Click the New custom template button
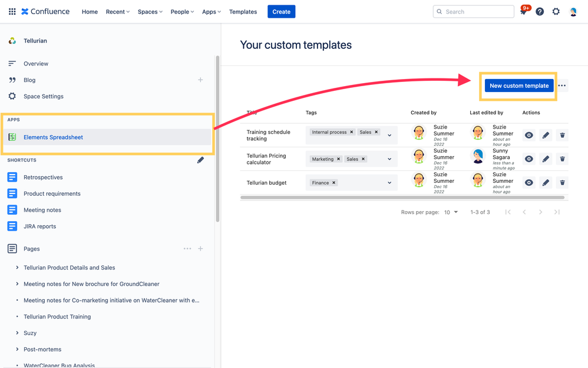 click(518, 86)
